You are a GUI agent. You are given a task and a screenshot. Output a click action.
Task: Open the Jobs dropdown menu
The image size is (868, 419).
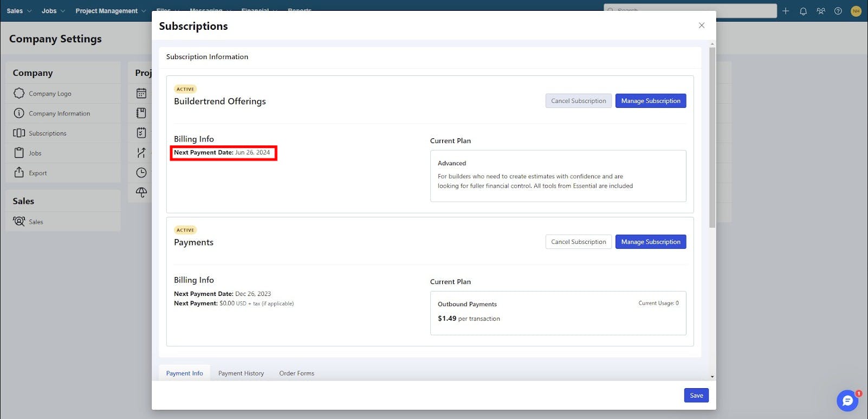coord(49,11)
